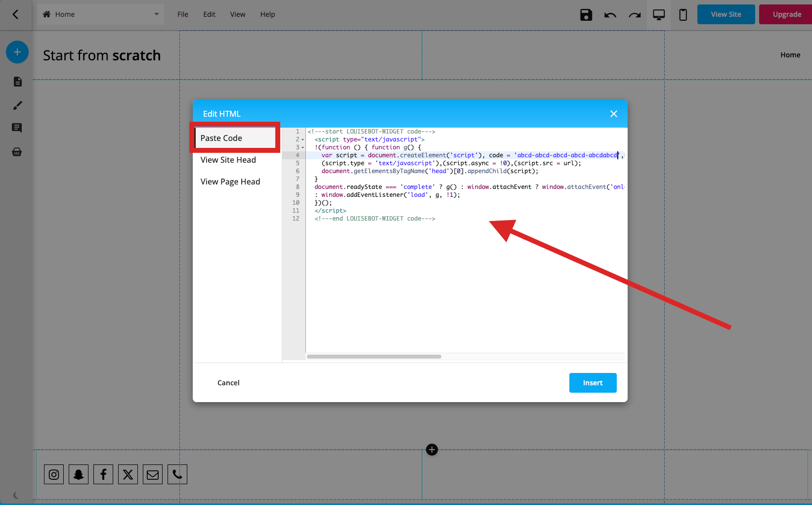Open the Edit menu
812x505 pixels.
click(209, 14)
